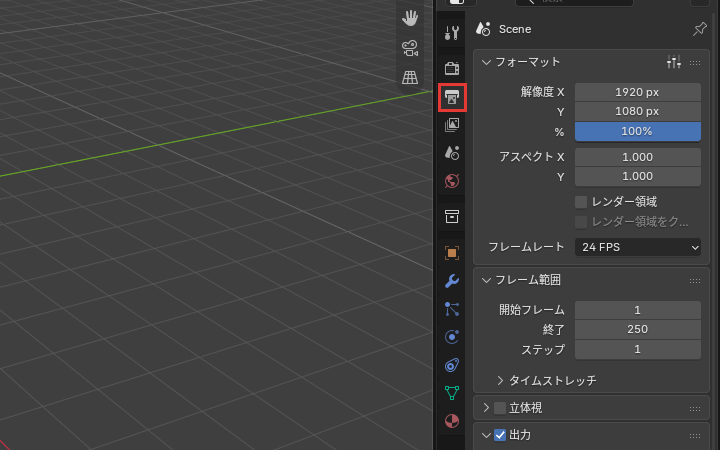Select the pan view hand icon
The width and height of the screenshot is (720, 450).
(410, 18)
